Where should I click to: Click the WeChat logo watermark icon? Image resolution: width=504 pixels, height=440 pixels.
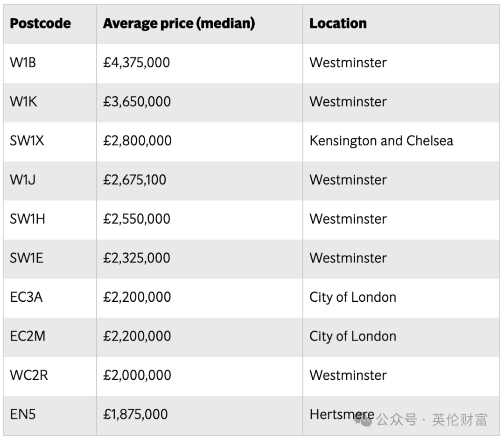pyautogui.click(x=364, y=420)
